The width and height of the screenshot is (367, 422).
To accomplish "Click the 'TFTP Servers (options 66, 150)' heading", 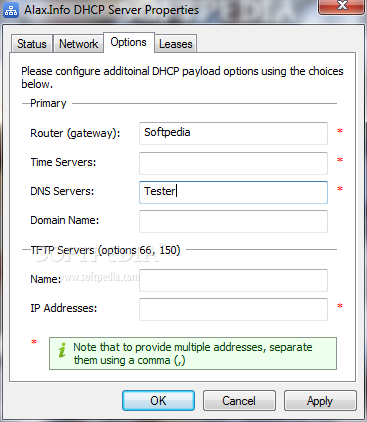I will click(x=105, y=250).
